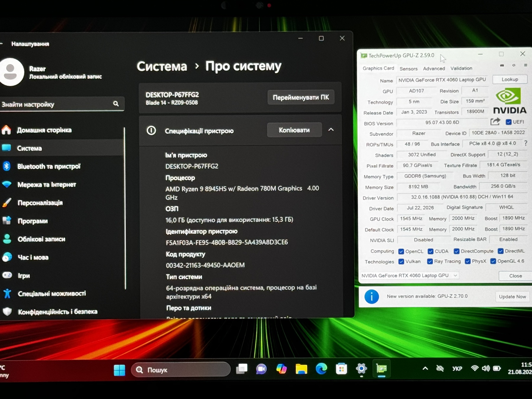This screenshot has height=399, width=532.
Task: Collapse the Специфікації пристрою section
Action: 331,130
